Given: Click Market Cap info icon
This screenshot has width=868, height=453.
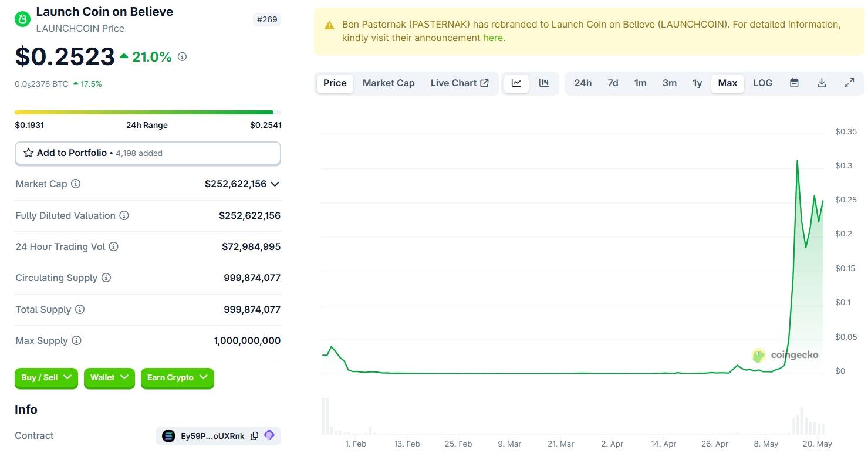Looking at the screenshot, I should pos(76,184).
